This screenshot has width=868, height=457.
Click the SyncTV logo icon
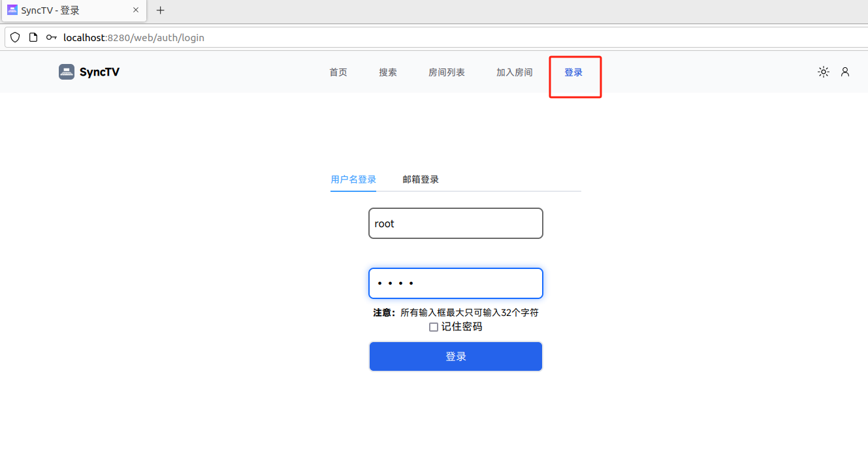click(66, 72)
